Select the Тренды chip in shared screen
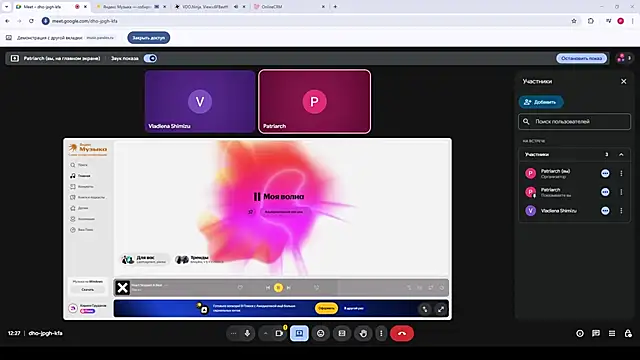640x360 pixels. pyautogui.click(x=199, y=260)
